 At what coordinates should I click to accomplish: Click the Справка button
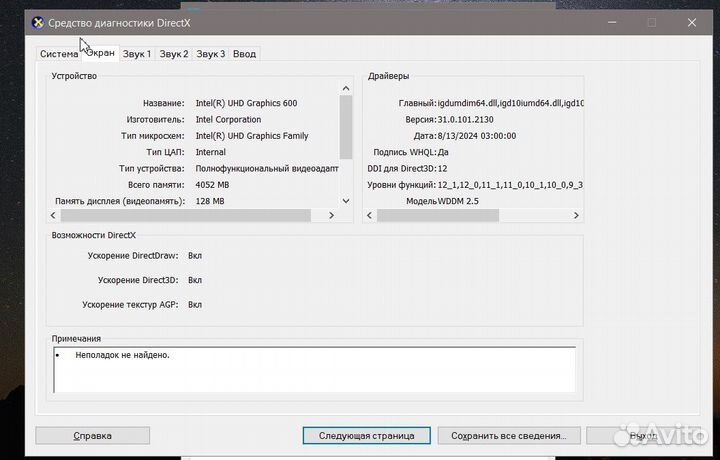(x=92, y=436)
